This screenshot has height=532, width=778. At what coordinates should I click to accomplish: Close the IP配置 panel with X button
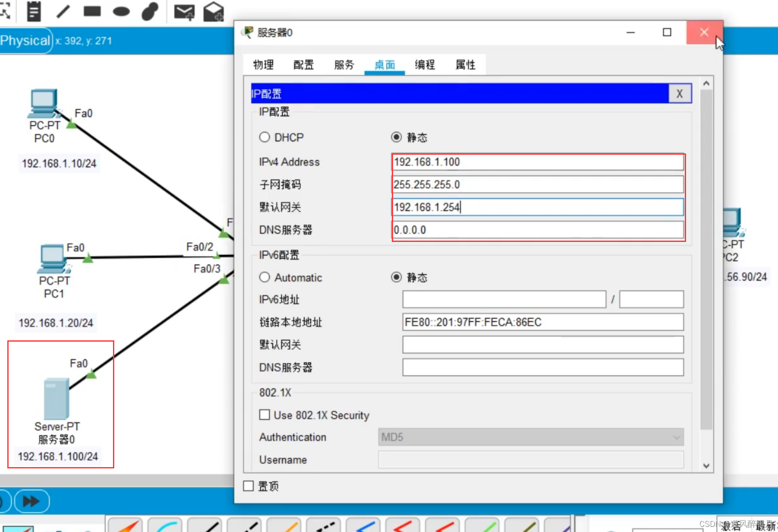point(680,94)
